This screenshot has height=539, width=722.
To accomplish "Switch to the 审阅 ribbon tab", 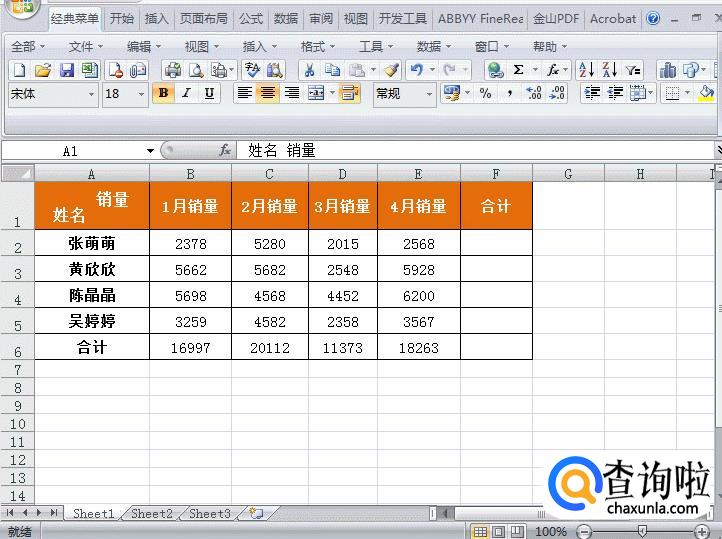I will point(321,18).
